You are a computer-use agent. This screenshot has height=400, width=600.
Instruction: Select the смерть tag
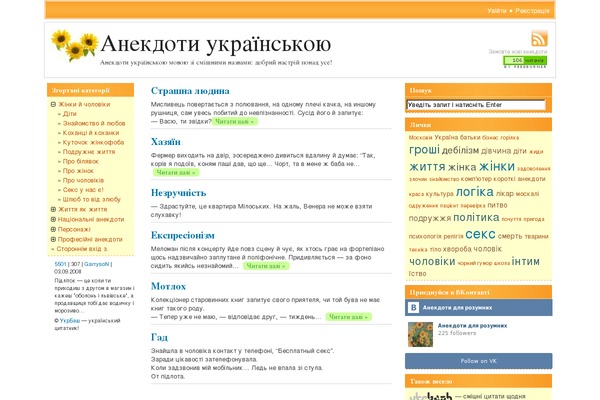point(510,236)
